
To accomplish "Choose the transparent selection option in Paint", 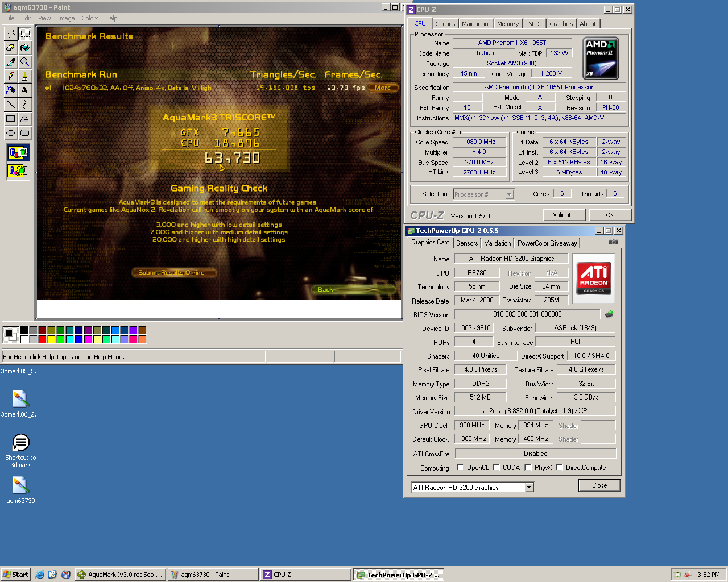I will 18,170.
